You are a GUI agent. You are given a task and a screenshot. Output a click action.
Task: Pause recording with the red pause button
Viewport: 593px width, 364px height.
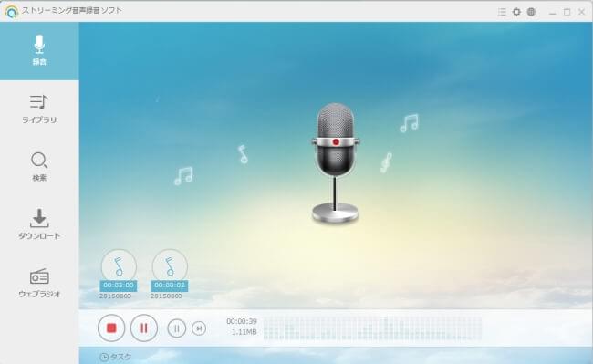[x=144, y=328]
